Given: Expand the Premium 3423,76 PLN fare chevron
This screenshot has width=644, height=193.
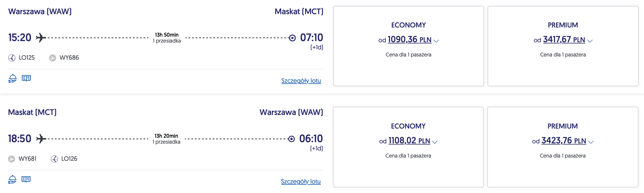Looking at the screenshot, I should [x=591, y=142].
